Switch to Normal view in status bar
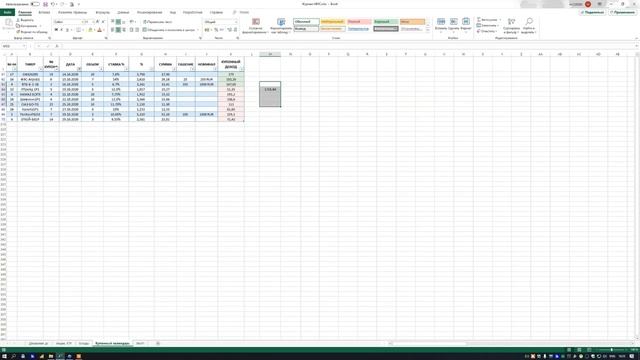 (569, 350)
